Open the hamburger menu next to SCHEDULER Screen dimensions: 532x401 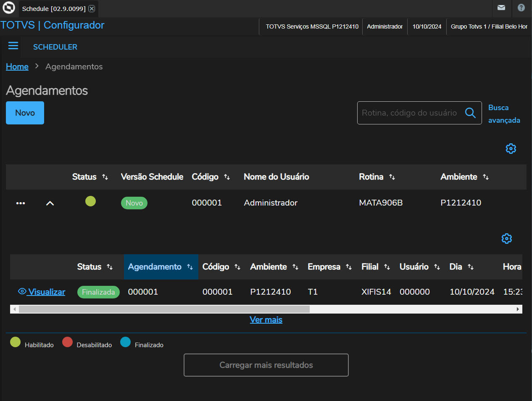click(13, 45)
